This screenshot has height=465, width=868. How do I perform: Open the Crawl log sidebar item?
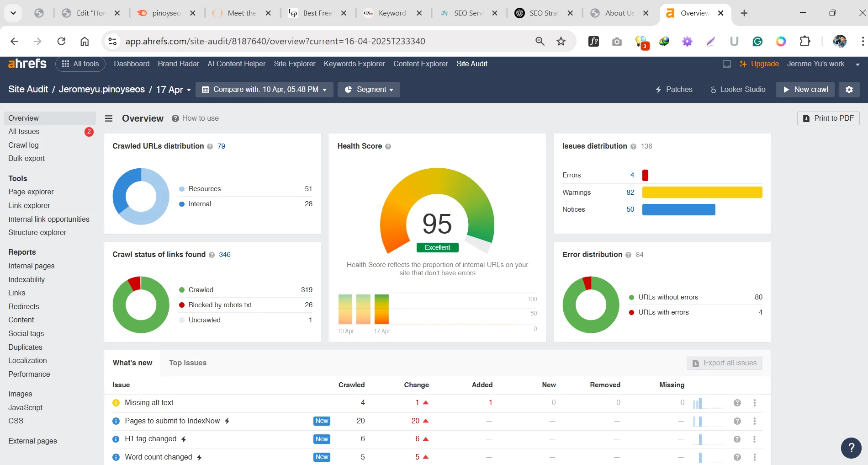[x=23, y=145]
